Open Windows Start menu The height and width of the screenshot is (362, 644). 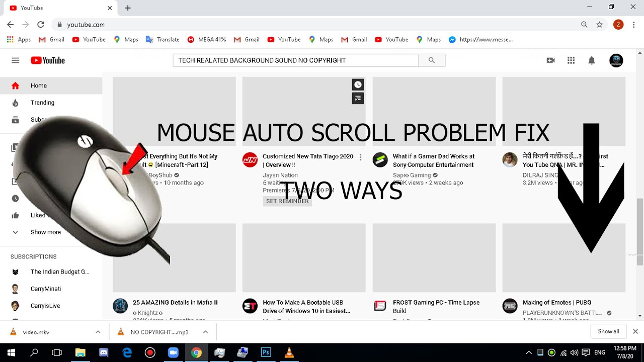[12, 352]
